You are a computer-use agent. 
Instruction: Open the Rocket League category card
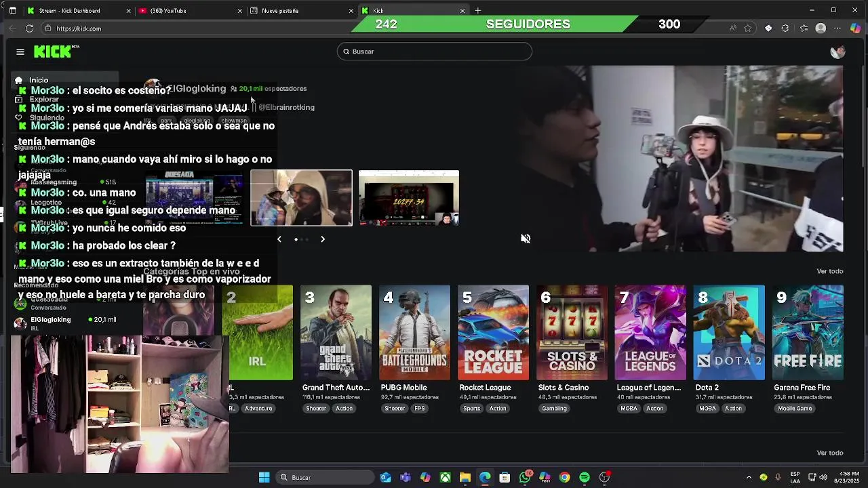pos(493,332)
